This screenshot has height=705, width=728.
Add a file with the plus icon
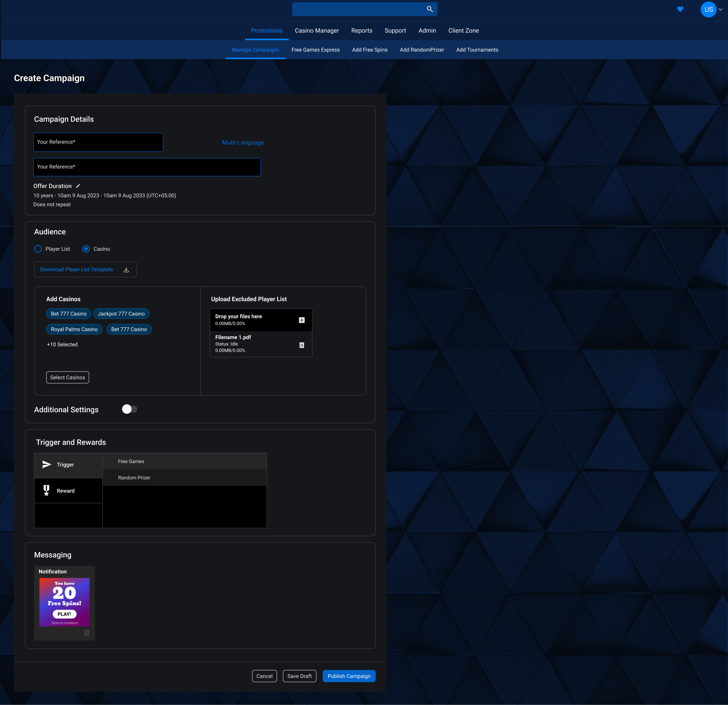click(302, 320)
